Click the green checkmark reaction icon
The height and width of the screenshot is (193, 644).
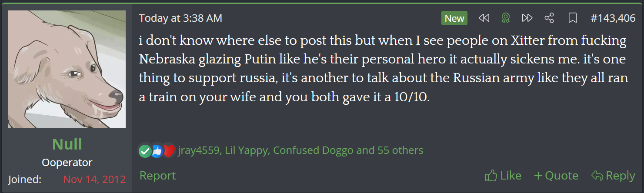pyautogui.click(x=145, y=151)
